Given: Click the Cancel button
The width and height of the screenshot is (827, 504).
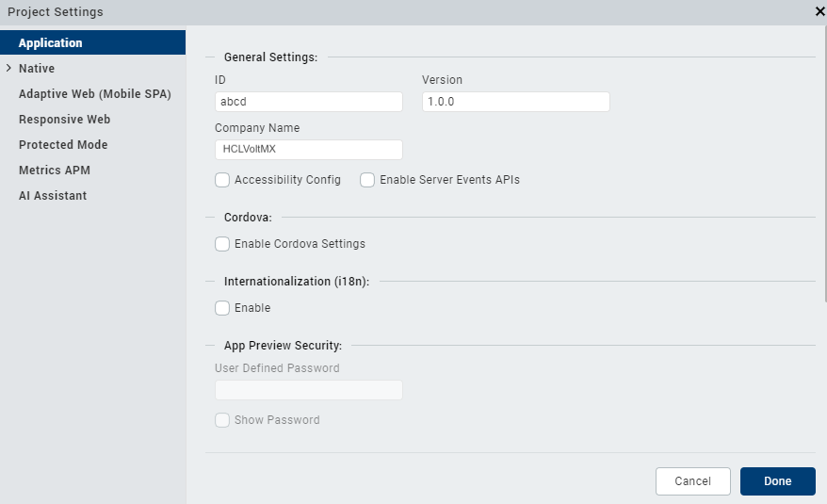Looking at the screenshot, I should coord(693,481).
